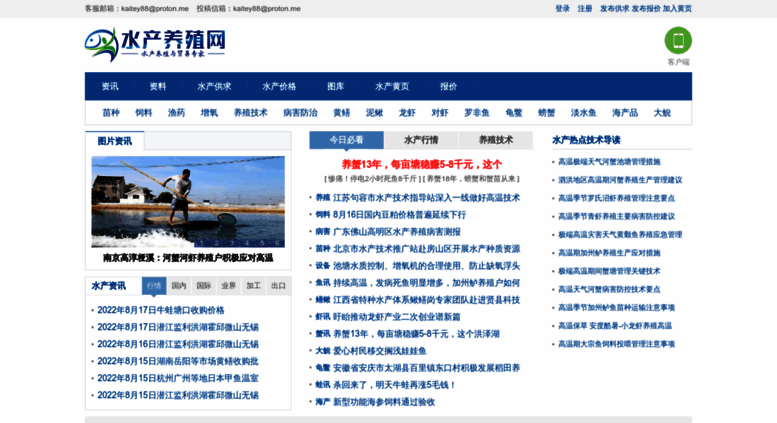
Task: Open the 新型功能海参饲料通过验收 article
Action: (384, 402)
